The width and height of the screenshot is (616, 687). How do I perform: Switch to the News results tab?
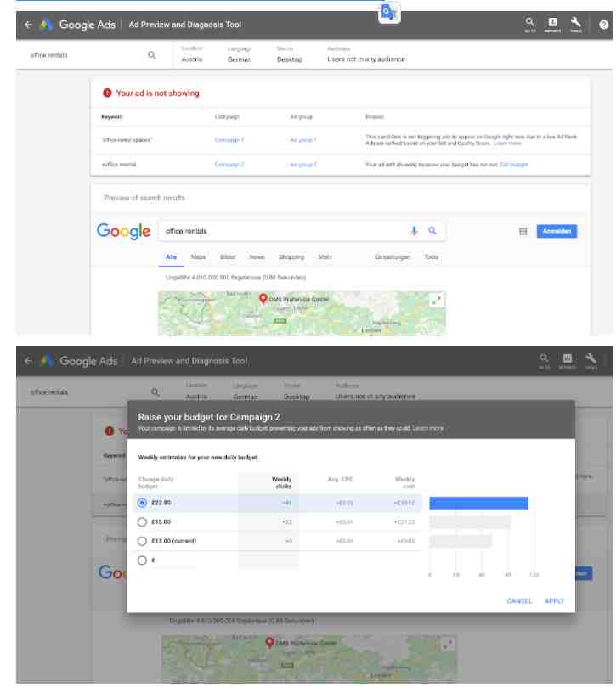coord(257,257)
